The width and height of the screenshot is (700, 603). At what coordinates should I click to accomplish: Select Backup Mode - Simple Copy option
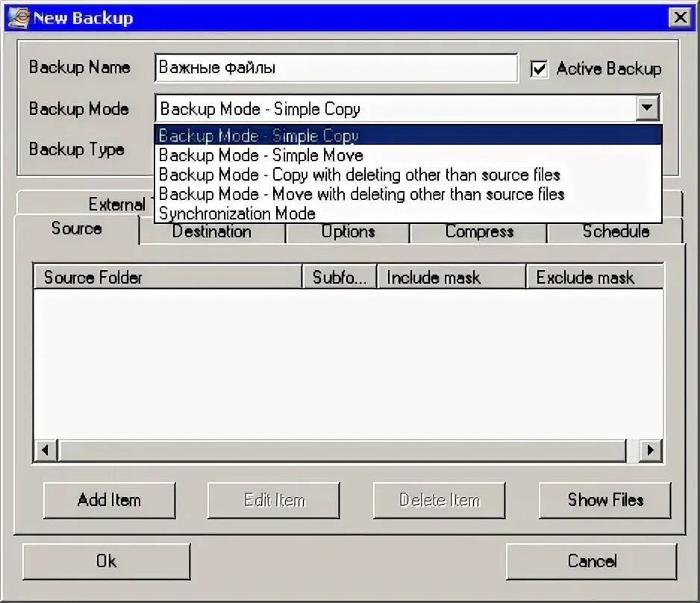click(x=407, y=135)
